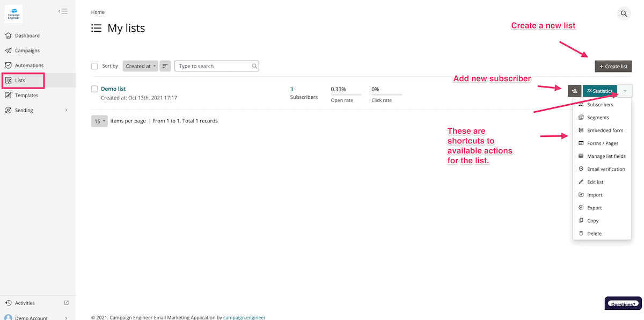Expand the Sending sidebar submenu
Screen dimensions: 644x320
[x=66, y=110]
